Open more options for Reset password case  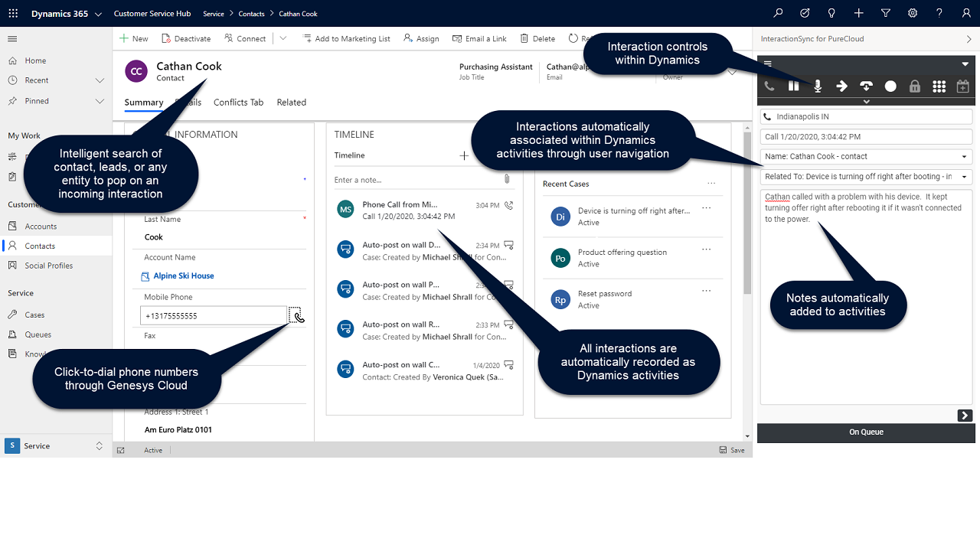(706, 291)
